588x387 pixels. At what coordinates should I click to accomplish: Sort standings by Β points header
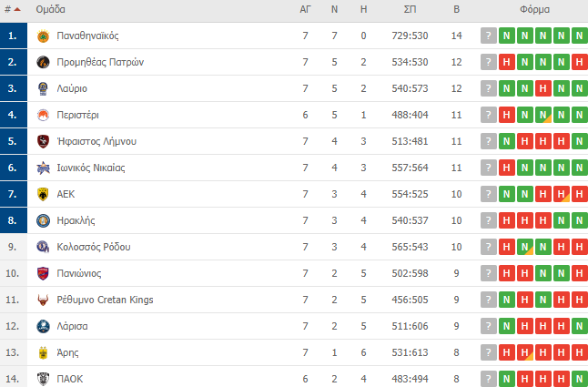click(x=456, y=9)
